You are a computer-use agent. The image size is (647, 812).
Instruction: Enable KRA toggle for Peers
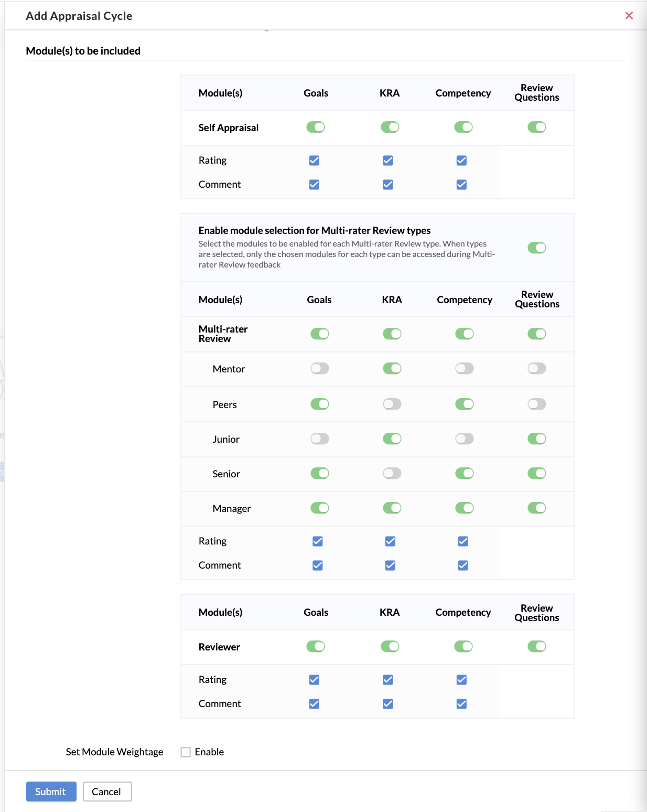tap(392, 404)
